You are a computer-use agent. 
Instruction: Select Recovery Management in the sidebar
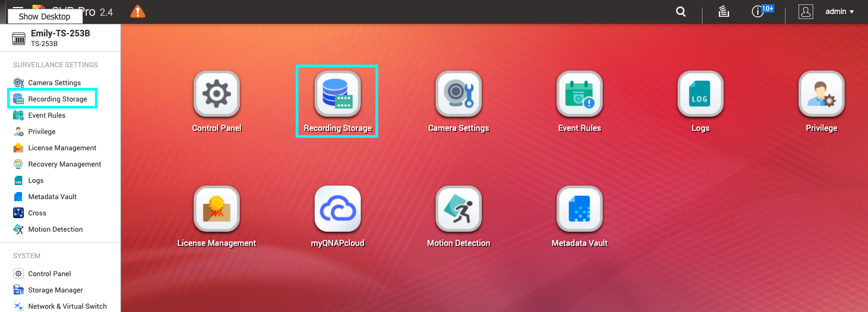(65, 164)
